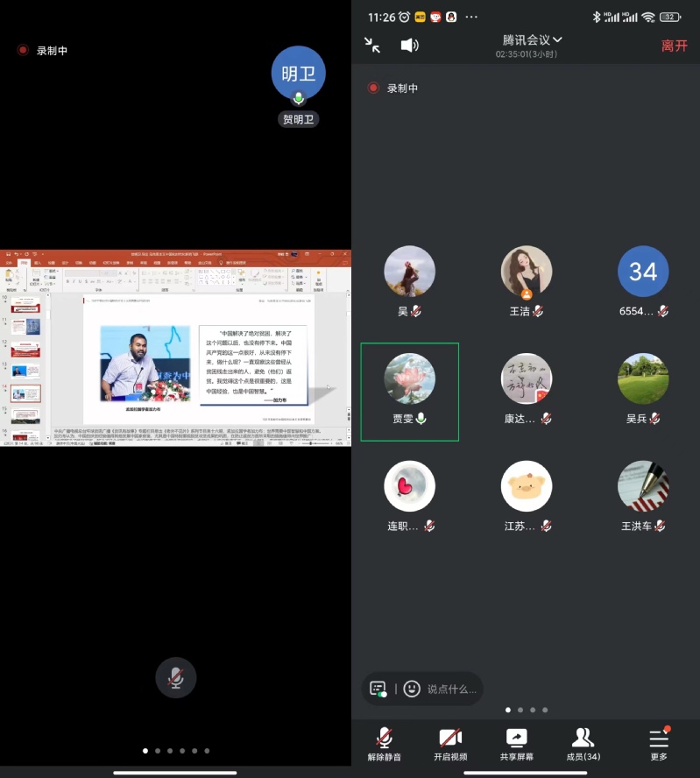Type in the 说点什么 chat field
The image size is (700, 778).
(x=451, y=689)
